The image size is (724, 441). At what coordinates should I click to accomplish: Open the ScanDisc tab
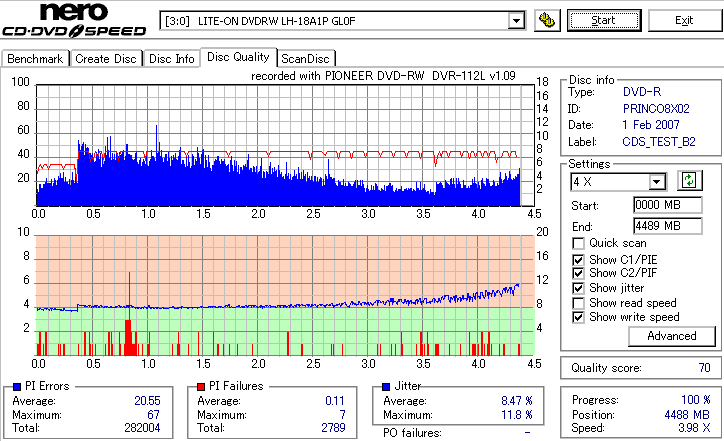pos(305,59)
